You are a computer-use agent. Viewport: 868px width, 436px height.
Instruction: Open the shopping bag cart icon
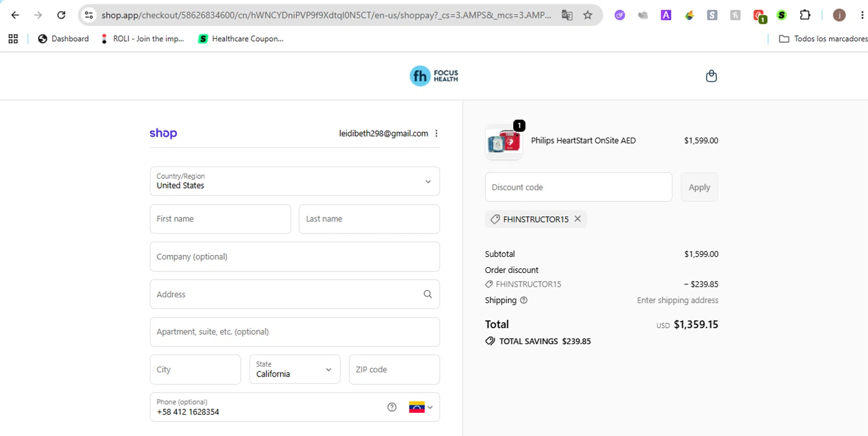(x=712, y=76)
